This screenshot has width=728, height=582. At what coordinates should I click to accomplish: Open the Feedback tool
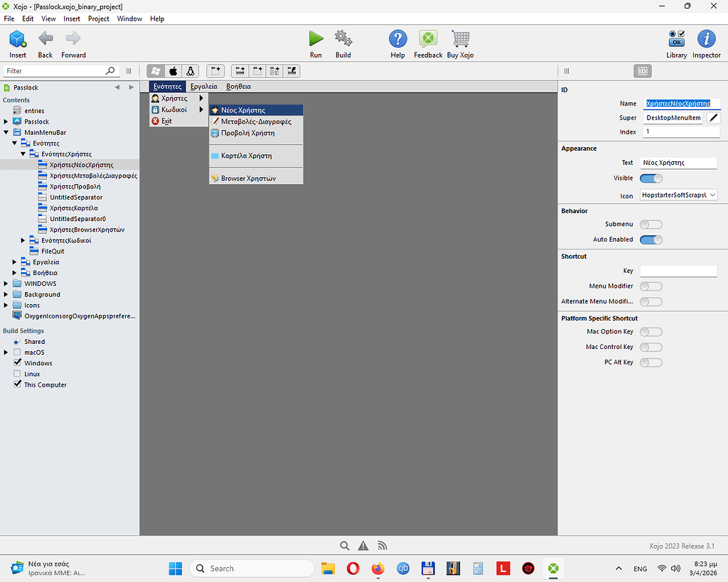428,38
